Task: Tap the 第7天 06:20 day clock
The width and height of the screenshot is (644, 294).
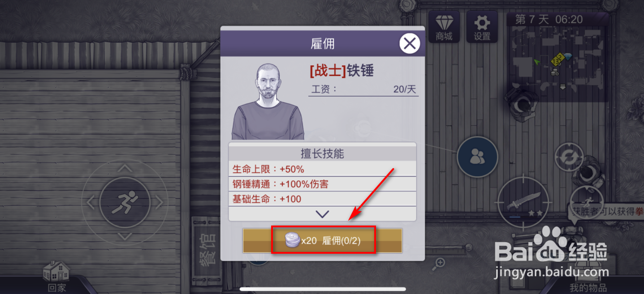Action: click(549, 19)
